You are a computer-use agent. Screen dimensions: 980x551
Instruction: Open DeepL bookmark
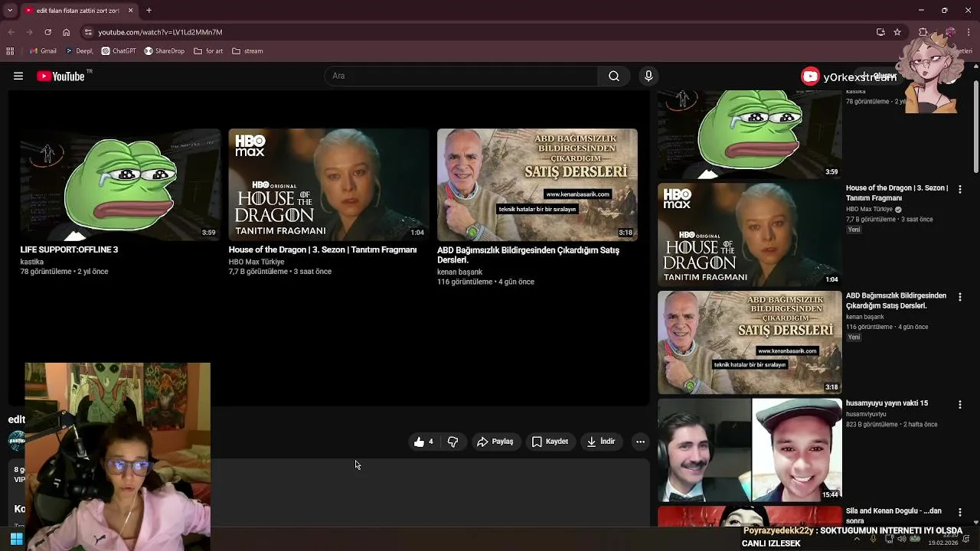pyautogui.click(x=79, y=51)
